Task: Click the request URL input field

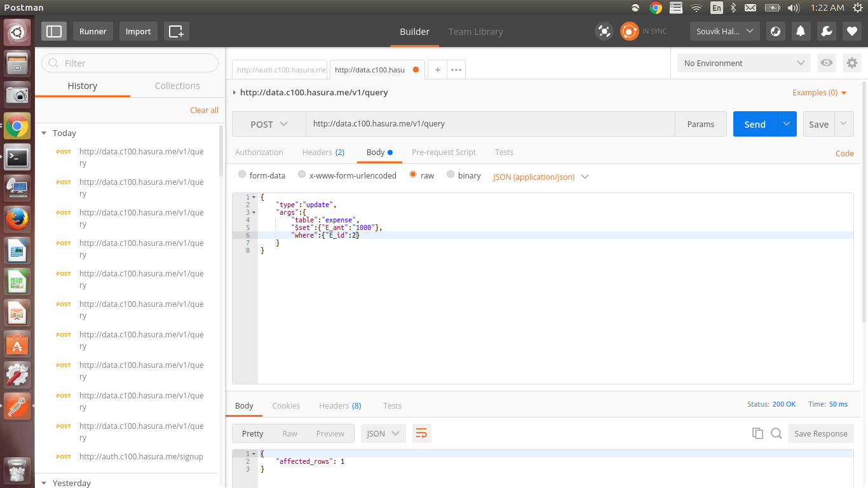Action: [x=490, y=124]
